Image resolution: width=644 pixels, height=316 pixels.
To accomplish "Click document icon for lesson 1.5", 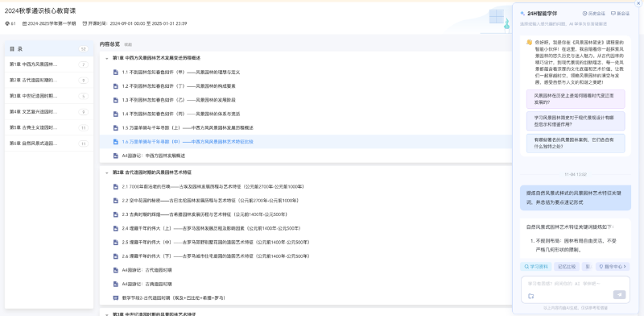I will click(x=116, y=127).
